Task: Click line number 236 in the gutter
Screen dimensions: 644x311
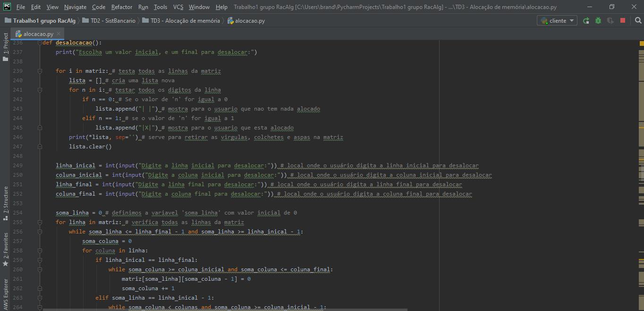Action: click(x=17, y=43)
